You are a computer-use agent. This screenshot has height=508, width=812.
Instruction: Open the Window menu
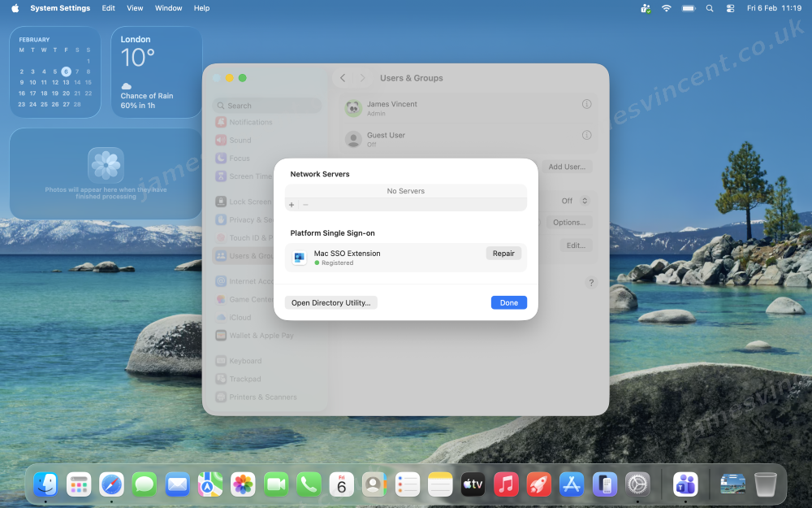(168, 8)
